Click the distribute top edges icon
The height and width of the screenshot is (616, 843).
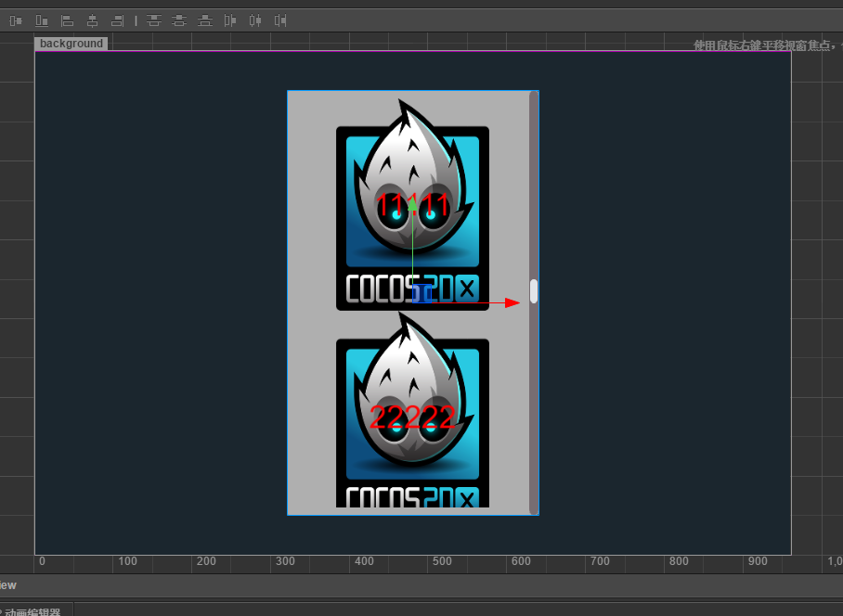(x=154, y=21)
